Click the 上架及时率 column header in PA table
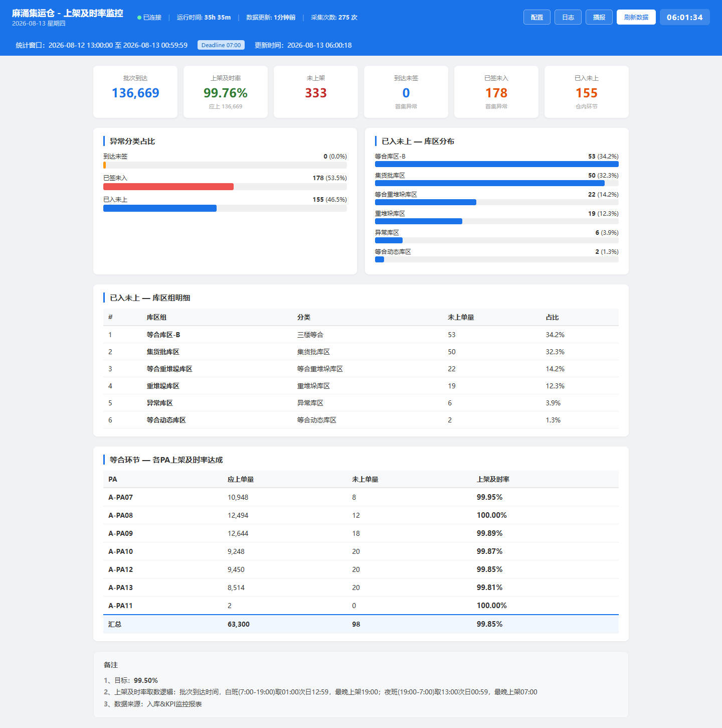This screenshot has height=728, width=722. click(493, 479)
